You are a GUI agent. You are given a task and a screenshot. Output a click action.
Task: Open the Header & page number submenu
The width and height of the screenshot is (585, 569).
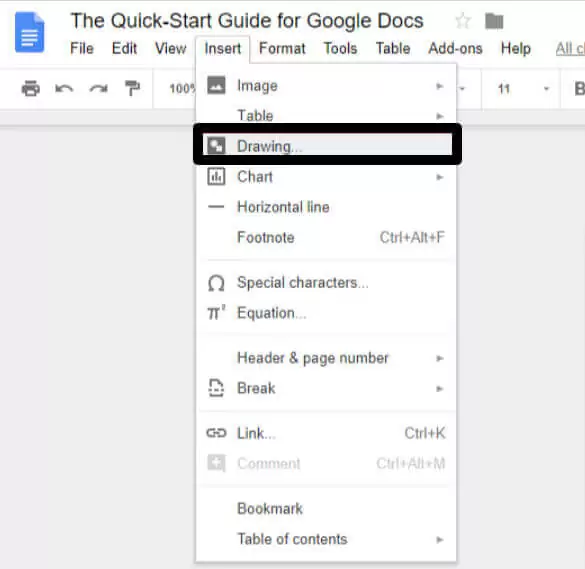coord(326,358)
